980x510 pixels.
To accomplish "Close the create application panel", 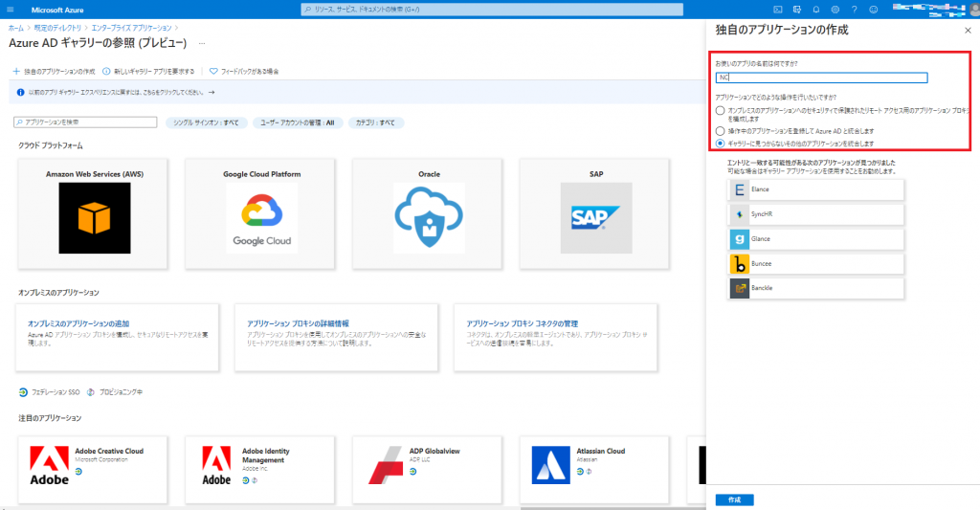I will pos(968,30).
